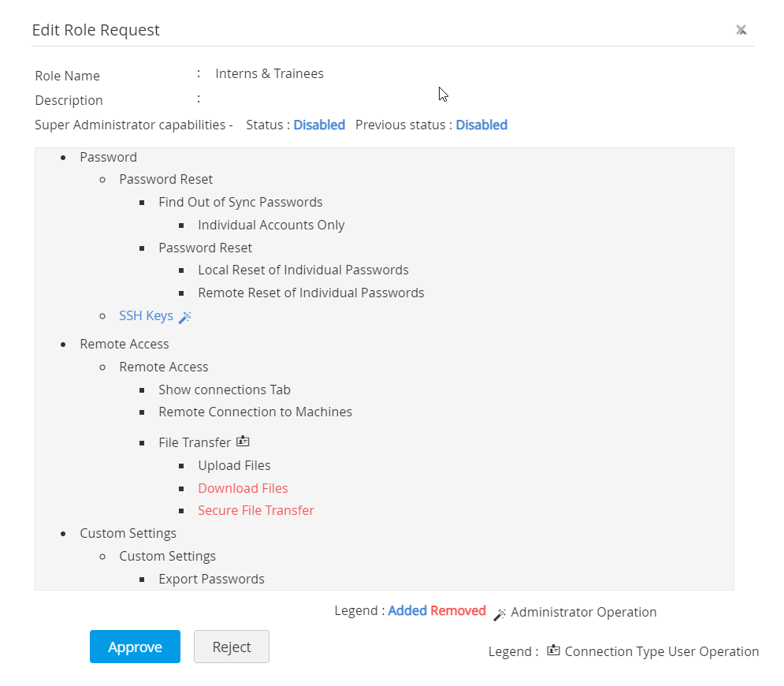Click the Connection Type User Operation legend icon
Image resolution: width=784 pixels, height=686 pixels.
(553, 651)
